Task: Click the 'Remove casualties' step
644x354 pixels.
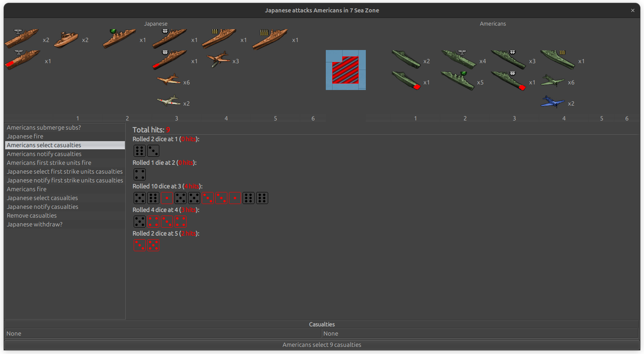Action: [65, 216]
